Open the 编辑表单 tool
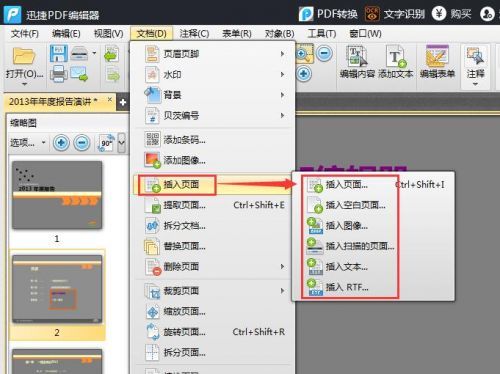The image size is (500, 374). tap(437, 62)
